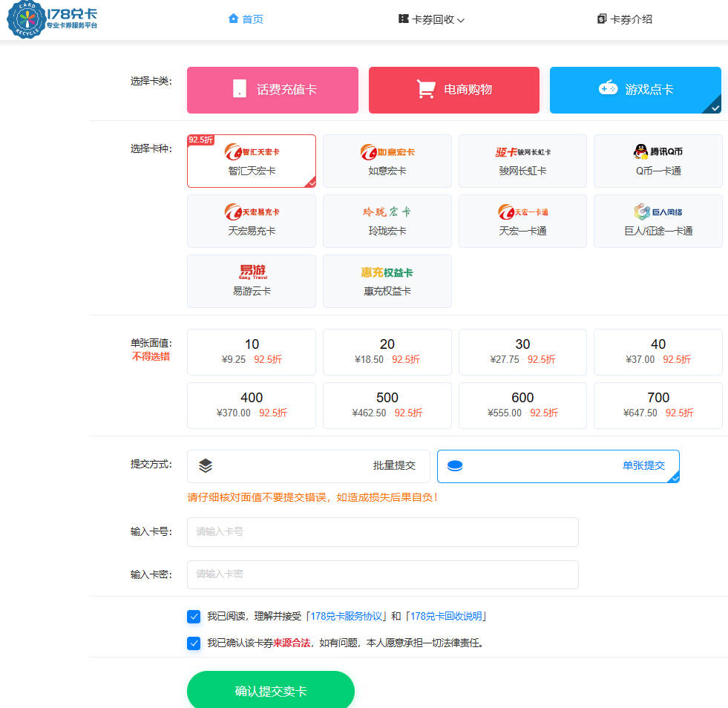Choose the 玲珑宏卡 card type
Image resolution: width=728 pixels, height=708 pixels.
(x=387, y=221)
